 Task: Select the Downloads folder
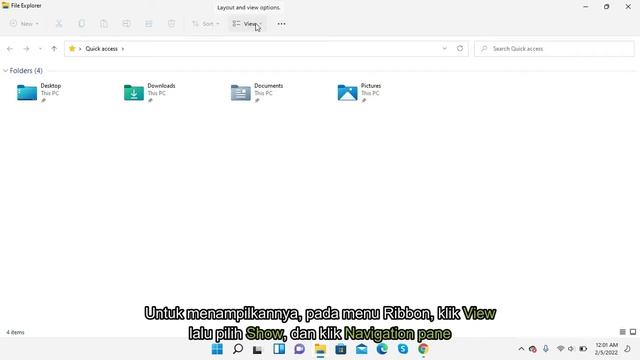(x=150, y=93)
